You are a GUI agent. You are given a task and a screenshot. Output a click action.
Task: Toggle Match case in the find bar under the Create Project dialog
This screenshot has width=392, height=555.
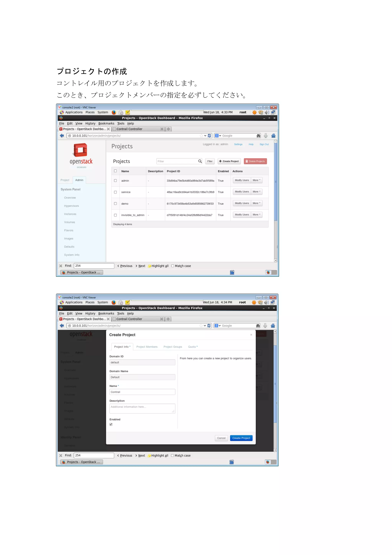172,456
